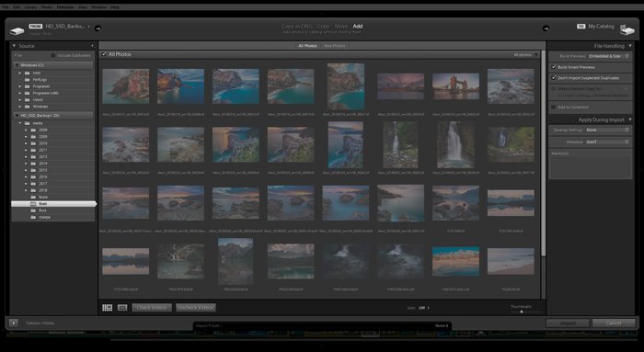The height and width of the screenshot is (352, 644).
Task: Switch to the New Photos tab
Action: tap(334, 46)
